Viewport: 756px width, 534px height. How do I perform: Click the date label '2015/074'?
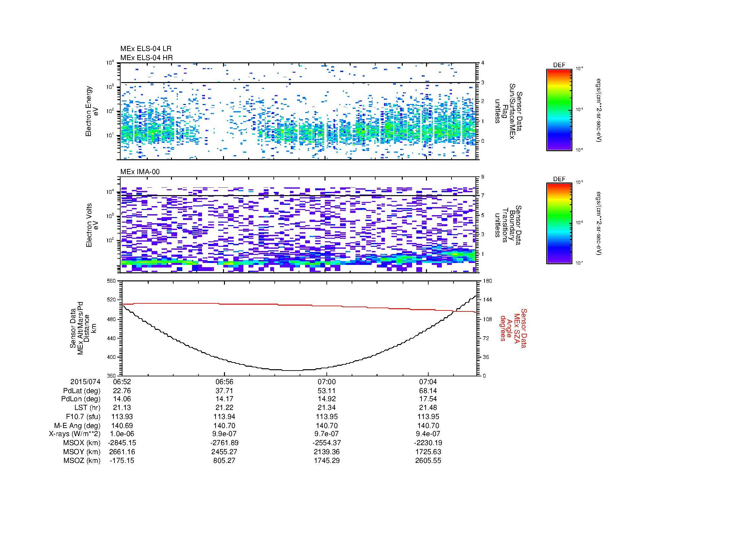(85, 382)
